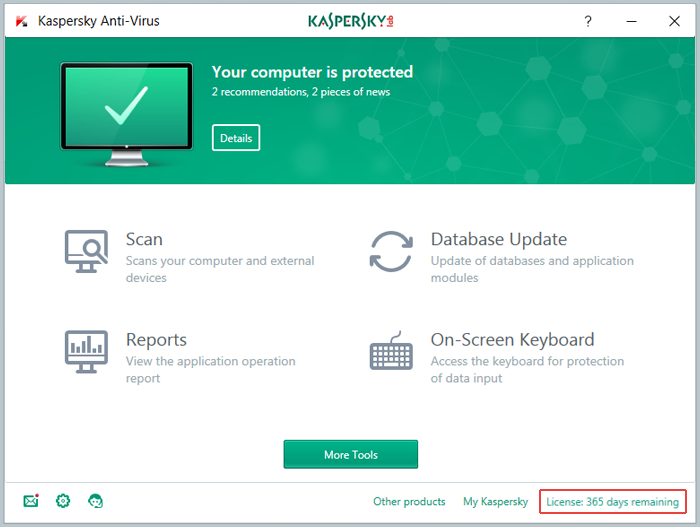Screen dimensions: 700x527
Task: Open the Reports chart monitor icon
Action: click(86, 352)
